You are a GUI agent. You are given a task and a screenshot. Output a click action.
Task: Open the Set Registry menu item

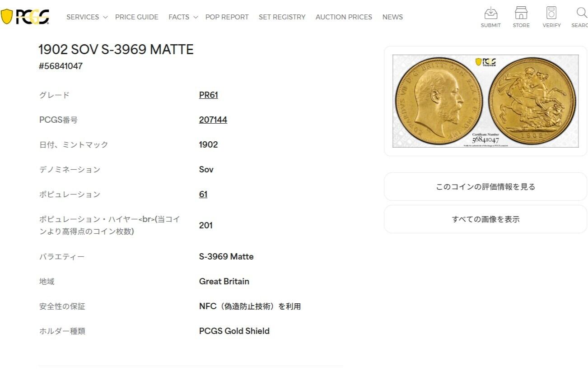[282, 17]
